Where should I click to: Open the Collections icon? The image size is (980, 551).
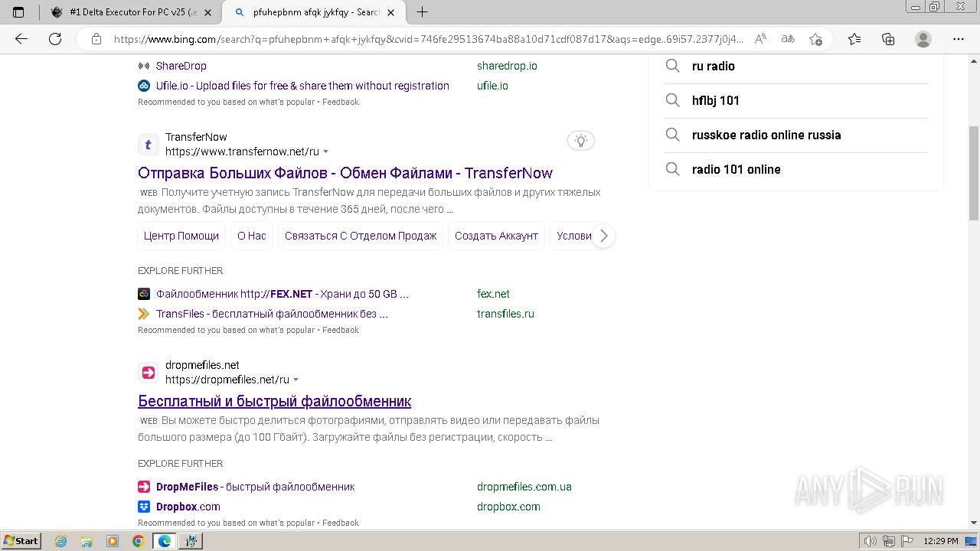[x=888, y=39]
